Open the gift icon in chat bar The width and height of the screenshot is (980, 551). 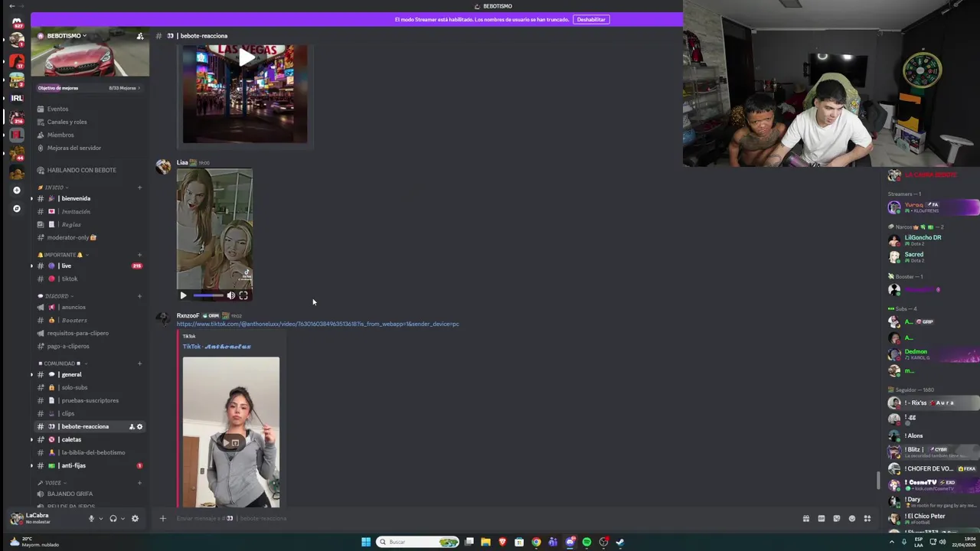pos(805,518)
